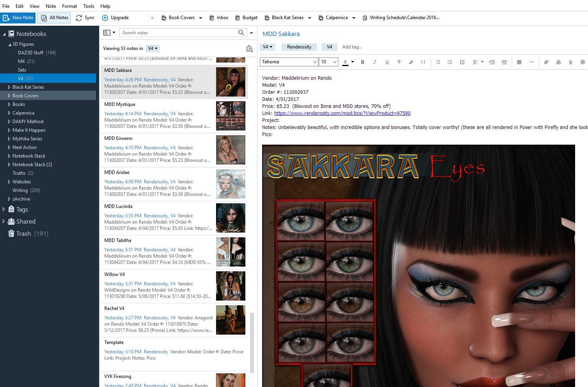This screenshot has width=588, height=387.
Task: Insert a table into the note
Action: point(519,62)
